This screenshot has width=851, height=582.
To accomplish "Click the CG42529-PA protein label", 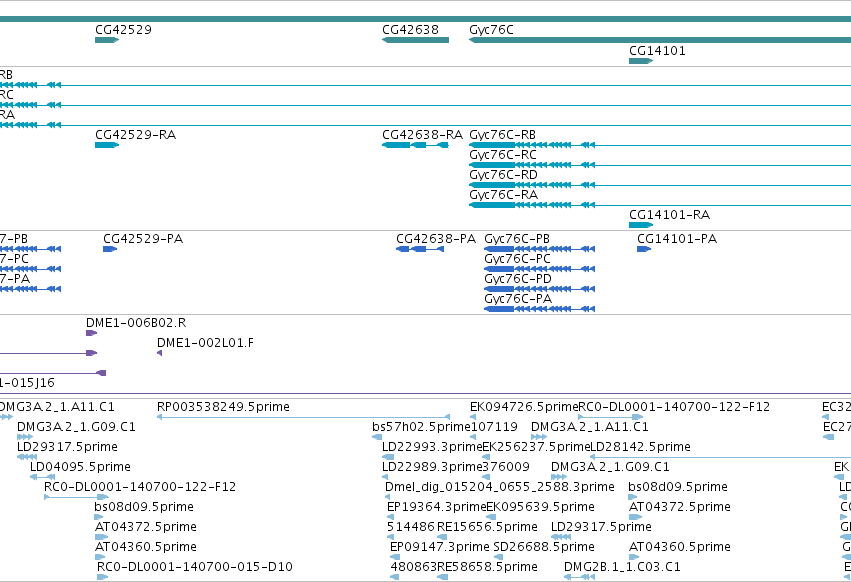I will [x=143, y=239].
